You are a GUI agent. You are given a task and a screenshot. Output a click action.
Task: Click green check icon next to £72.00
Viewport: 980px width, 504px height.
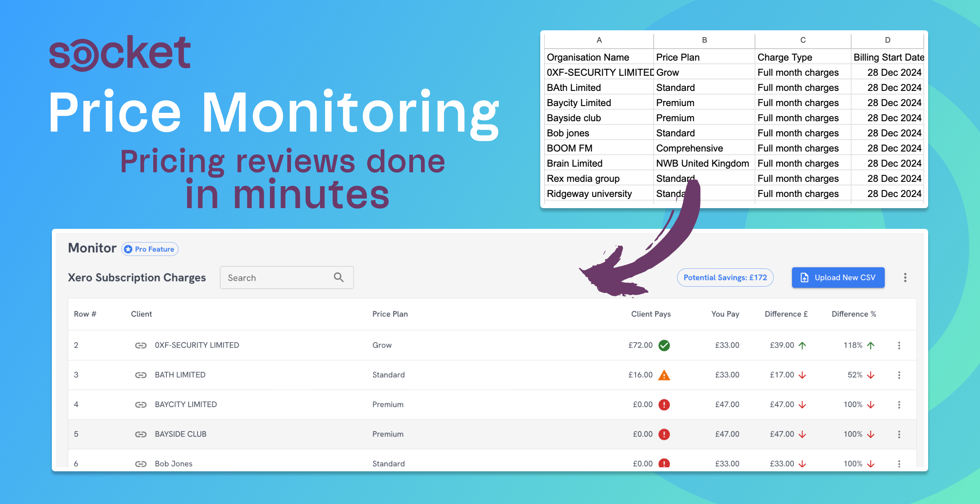664,345
